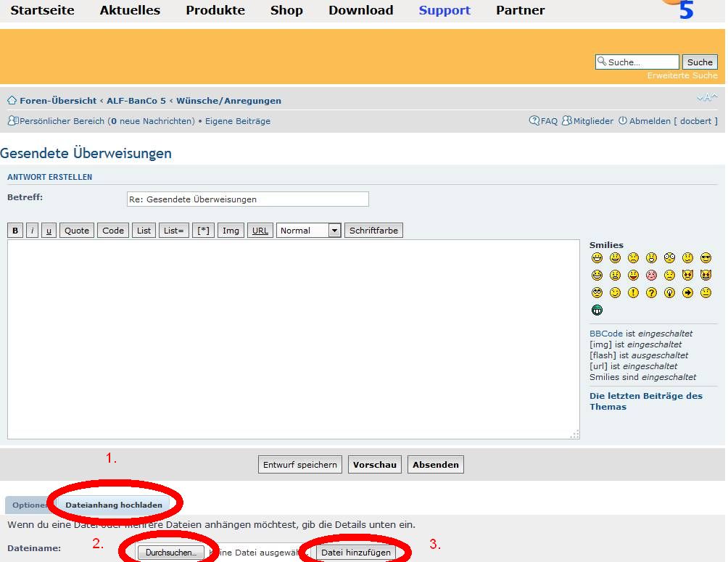Screen dimensions: 728x562
Task: Insert the big grin smiley with wide white teeth
Action: 597,257
